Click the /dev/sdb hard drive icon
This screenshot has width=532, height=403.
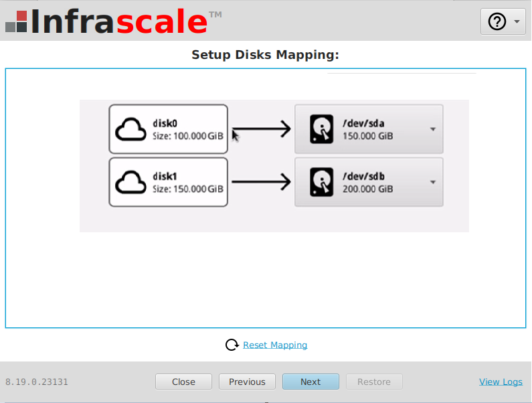[x=322, y=182]
